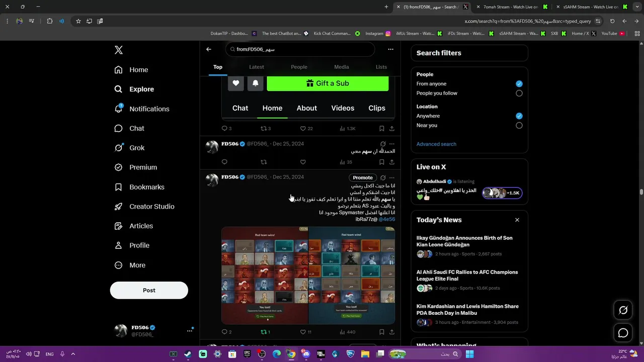644x362 pixels.
Task: Repost the post with 35 views
Action: pos(264,162)
